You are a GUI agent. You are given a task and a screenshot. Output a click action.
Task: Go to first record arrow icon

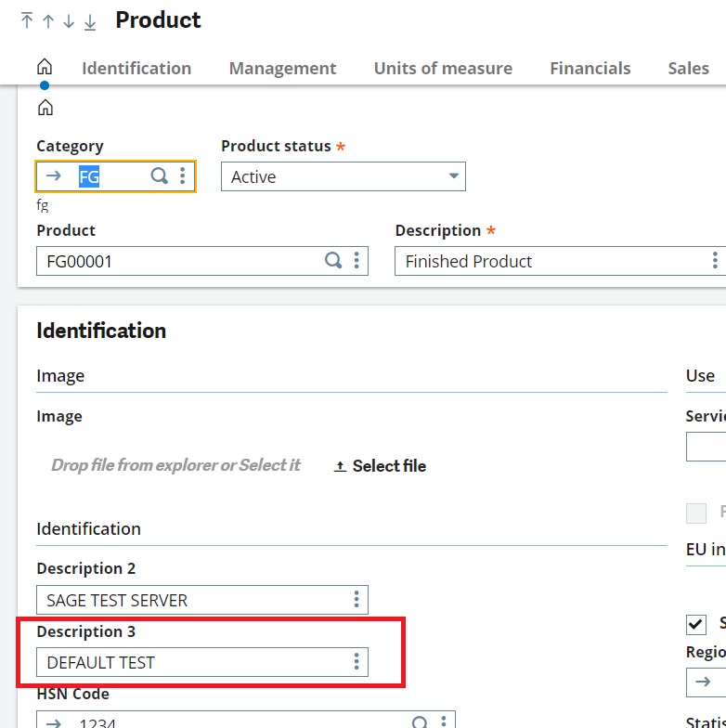27,21
